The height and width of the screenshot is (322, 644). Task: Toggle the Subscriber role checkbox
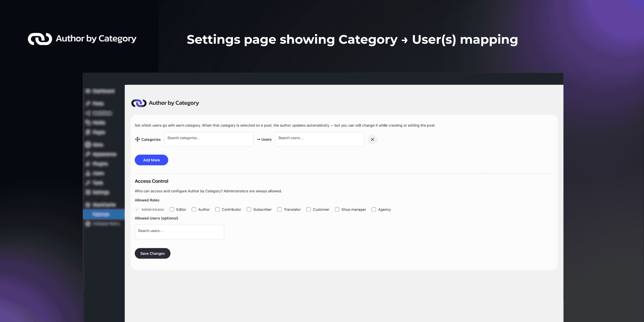249,209
